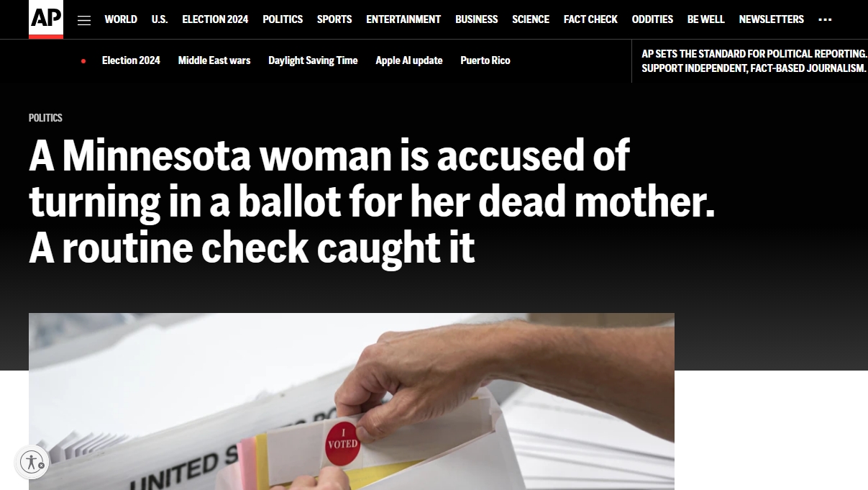Open the Middle East wars trending topic
This screenshot has width=868, height=490.
[214, 60]
